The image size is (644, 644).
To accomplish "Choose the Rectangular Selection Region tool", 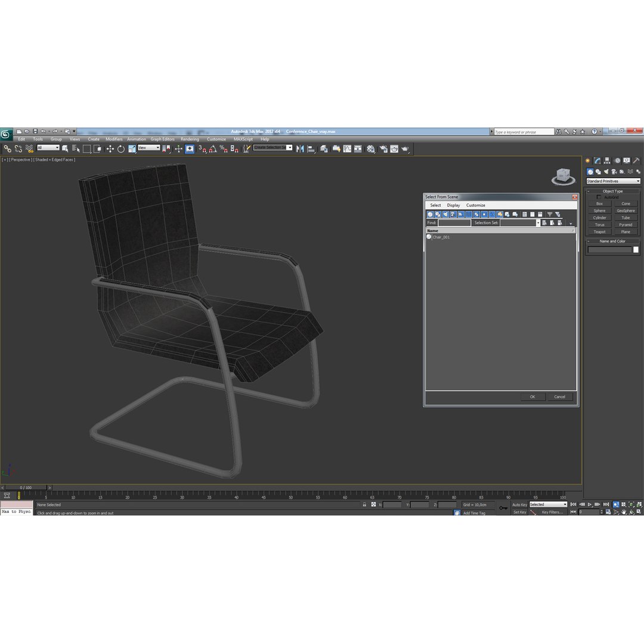I will point(86,148).
